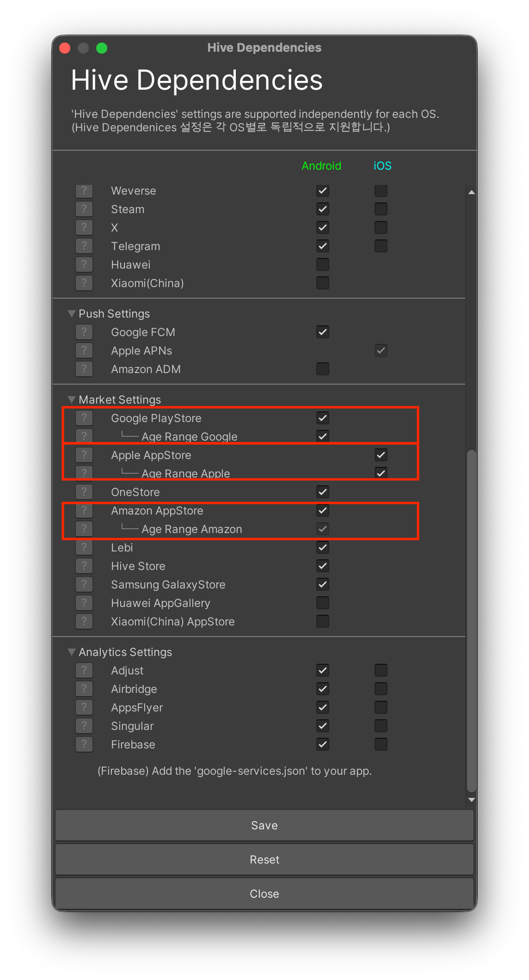Enable Amazon ADM push checkbox

point(323,369)
